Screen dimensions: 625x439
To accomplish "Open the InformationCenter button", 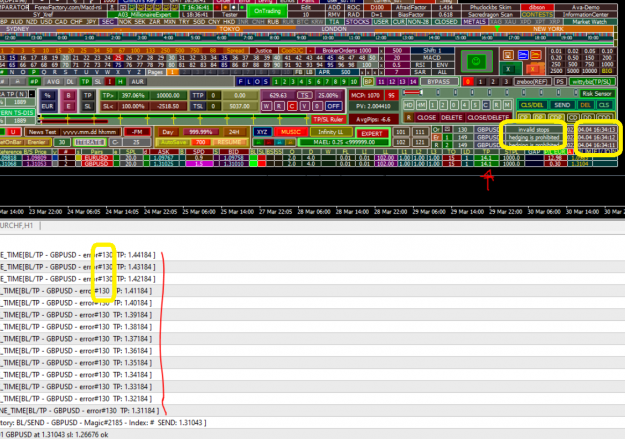I will [x=585, y=14].
